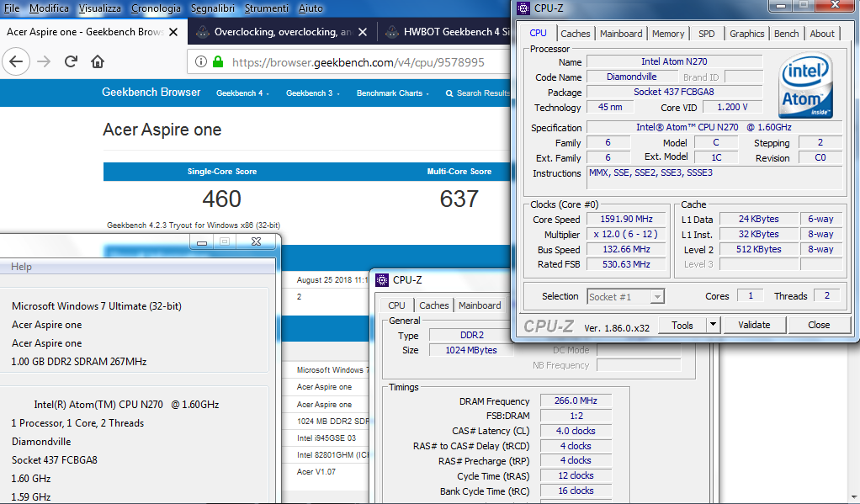Switch to the Memory tab in main CPU-Z
Viewport: 860px width, 504px height.
pos(668,34)
